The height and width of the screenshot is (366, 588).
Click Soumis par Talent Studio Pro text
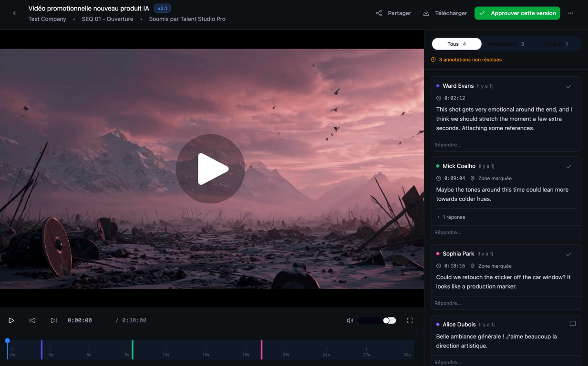187,19
